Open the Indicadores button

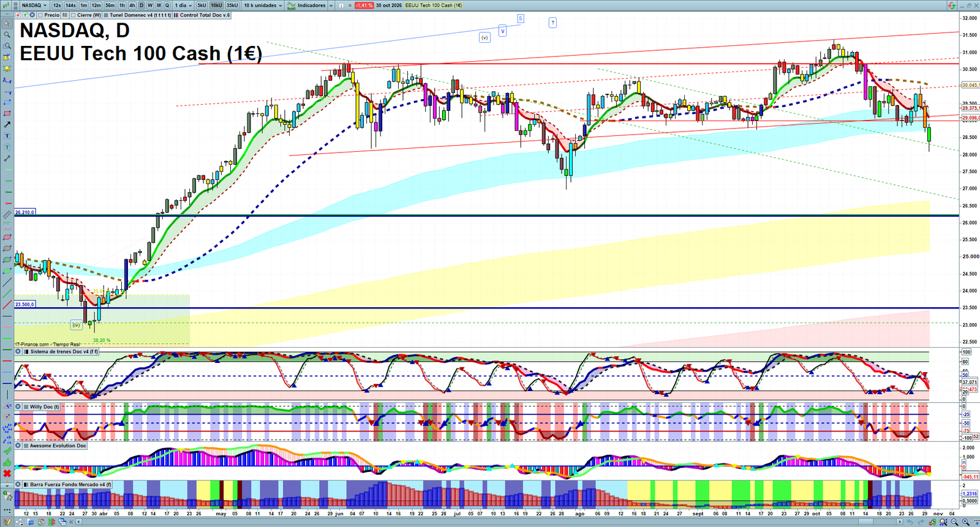pyautogui.click(x=307, y=6)
